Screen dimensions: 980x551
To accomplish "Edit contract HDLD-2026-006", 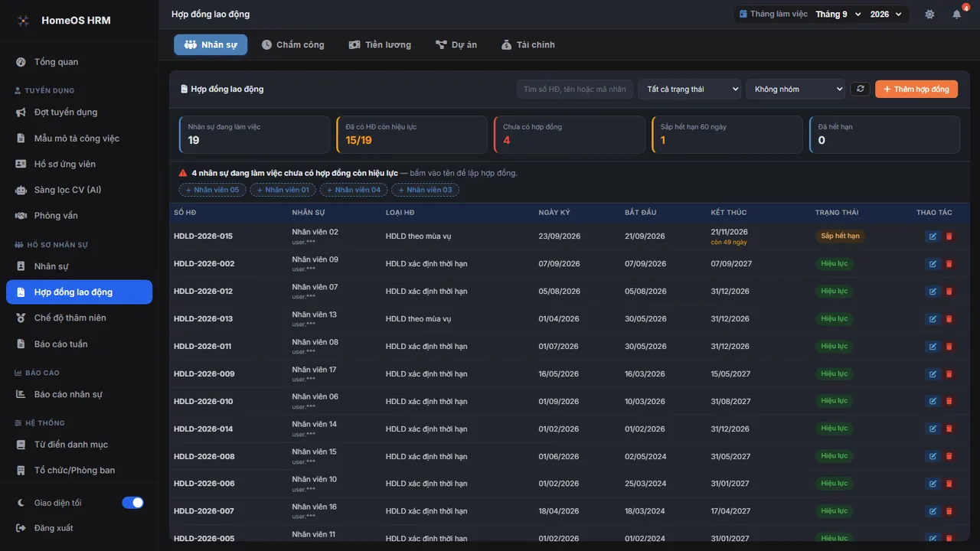I will click(933, 484).
